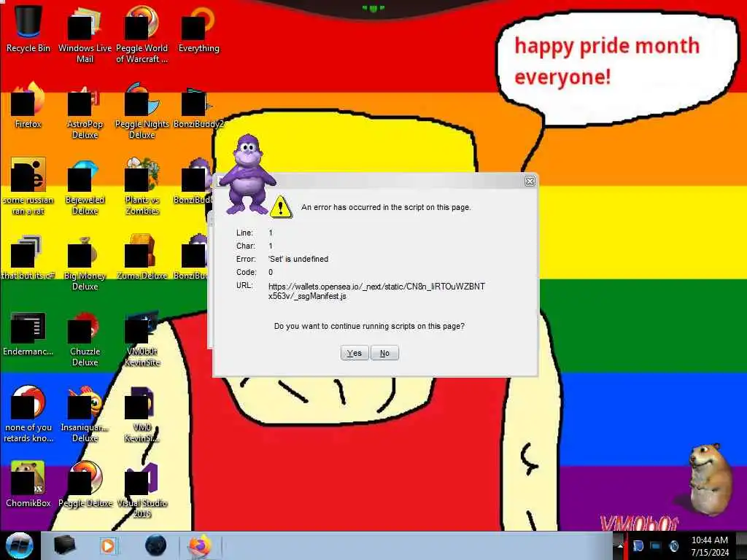Screen dimensions: 747x560
Task: Launch Zuma Deluxe desktop shortcut
Action: pyautogui.click(x=142, y=257)
